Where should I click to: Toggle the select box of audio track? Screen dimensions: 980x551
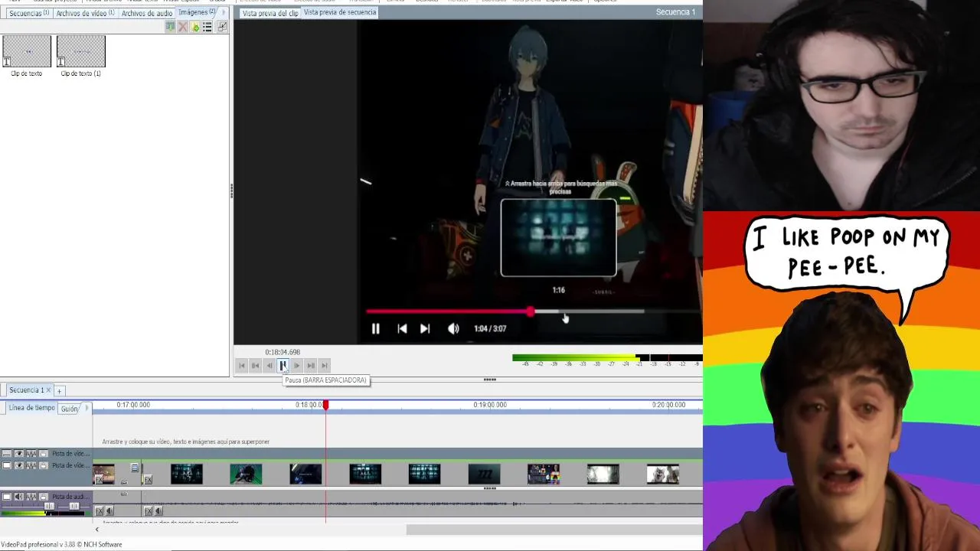pos(7,497)
